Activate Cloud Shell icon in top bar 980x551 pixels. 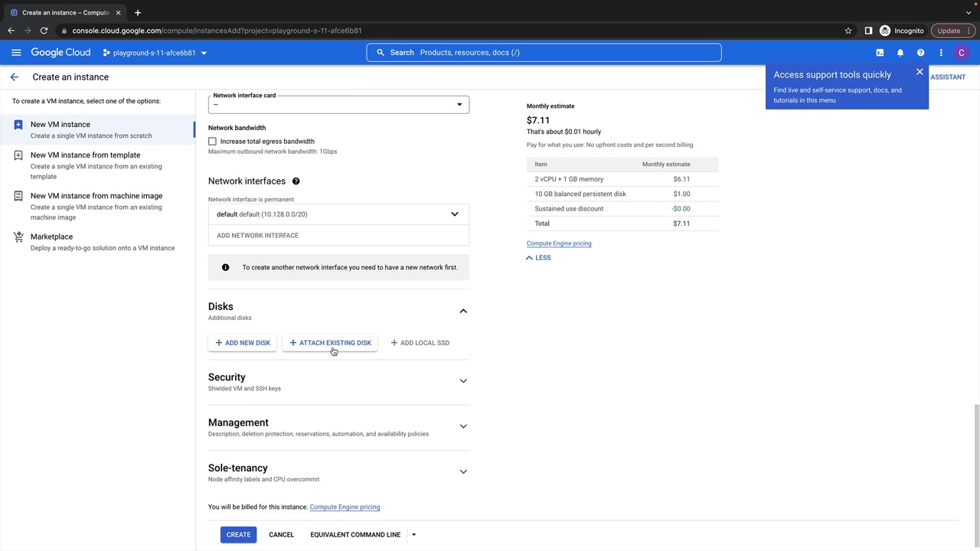tap(880, 53)
